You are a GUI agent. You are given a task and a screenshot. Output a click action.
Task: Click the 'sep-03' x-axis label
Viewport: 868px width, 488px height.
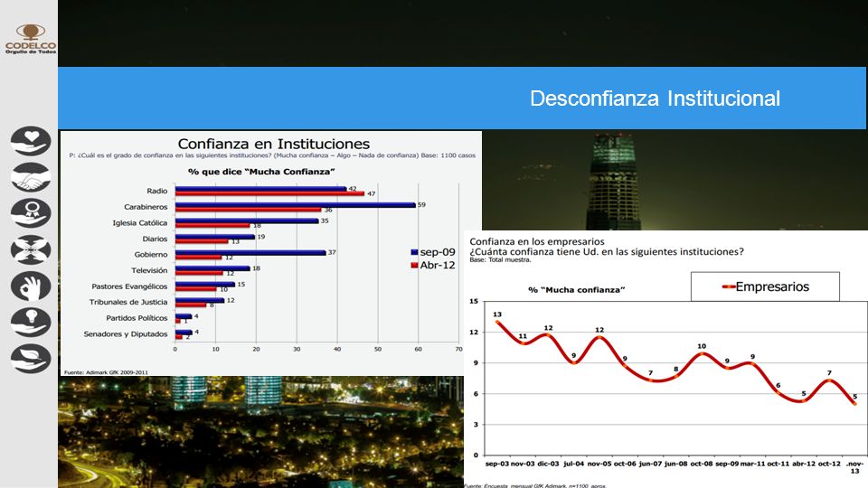click(x=496, y=464)
